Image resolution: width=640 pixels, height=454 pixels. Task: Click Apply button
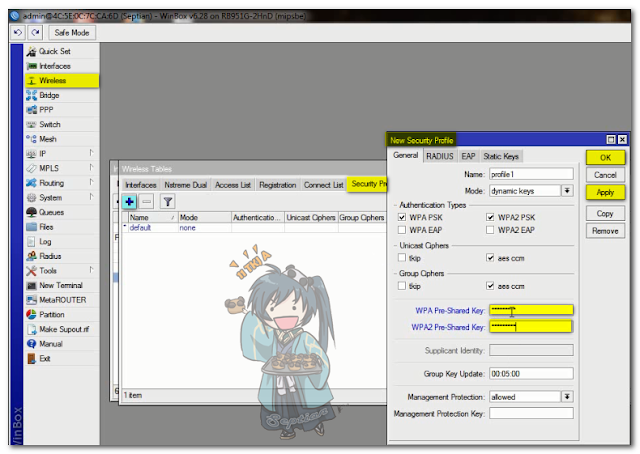[605, 193]
